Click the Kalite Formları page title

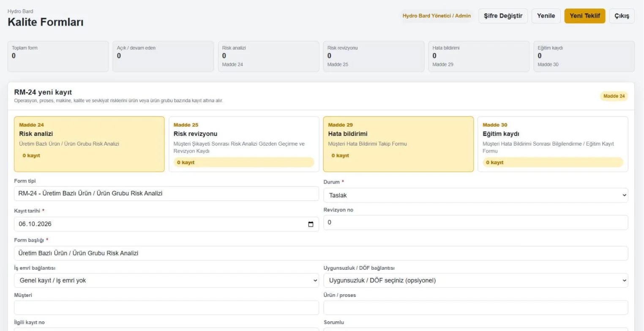[46, 22]
